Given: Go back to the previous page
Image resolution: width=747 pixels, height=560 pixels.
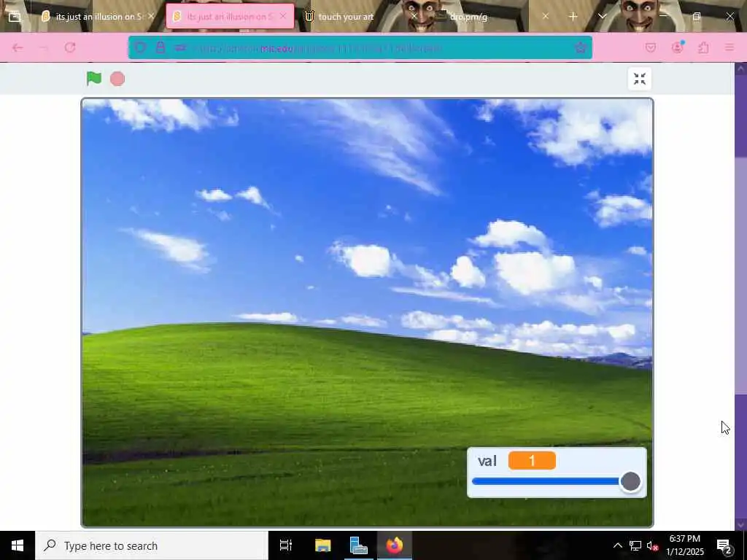Looking at the screenshot, I should pyautogui.click(x=18, y=47).
